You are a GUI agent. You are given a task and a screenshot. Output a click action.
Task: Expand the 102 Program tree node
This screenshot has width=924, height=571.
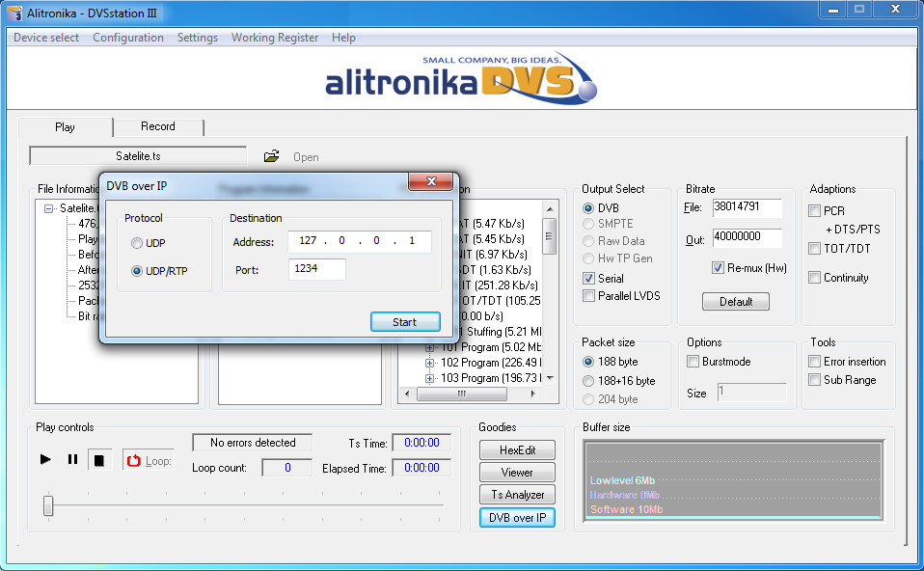430,363
